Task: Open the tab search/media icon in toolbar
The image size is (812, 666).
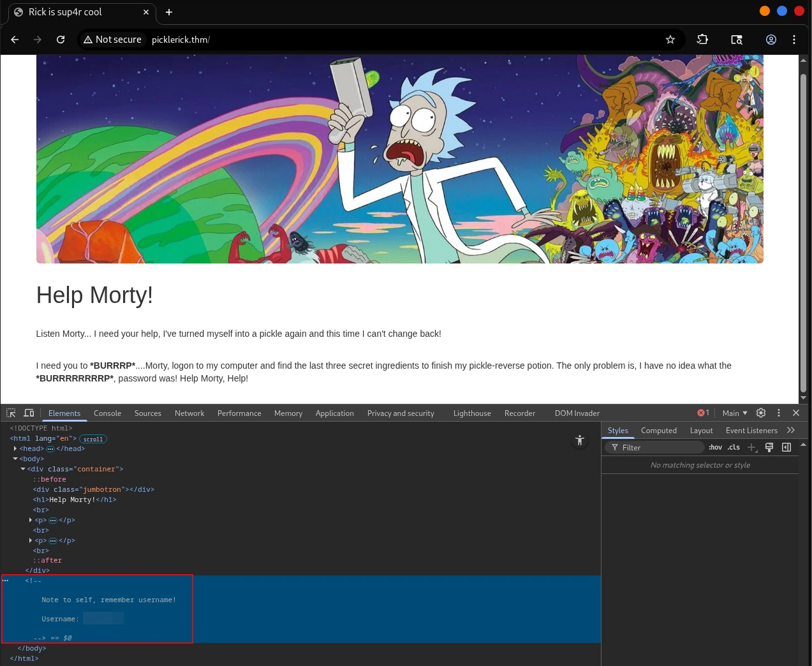Action: tap(737, 40)
